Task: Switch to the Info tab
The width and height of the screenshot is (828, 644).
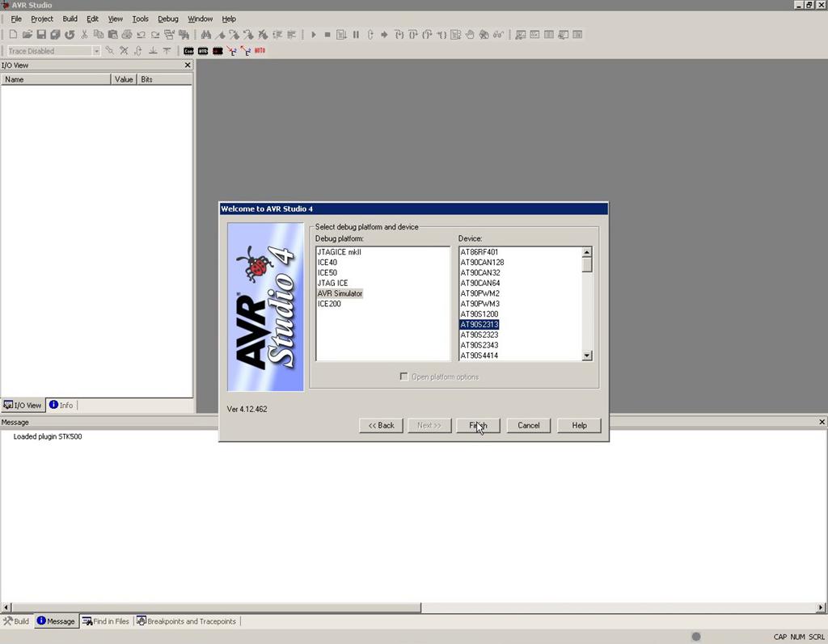Action: pyautogui.click(x=61, y=405)
